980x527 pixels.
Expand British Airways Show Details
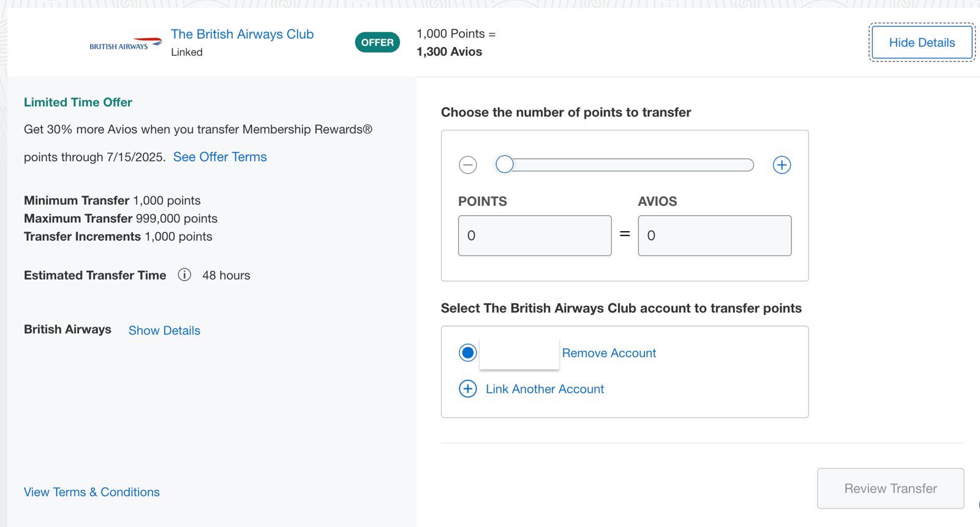coord(164,330)
